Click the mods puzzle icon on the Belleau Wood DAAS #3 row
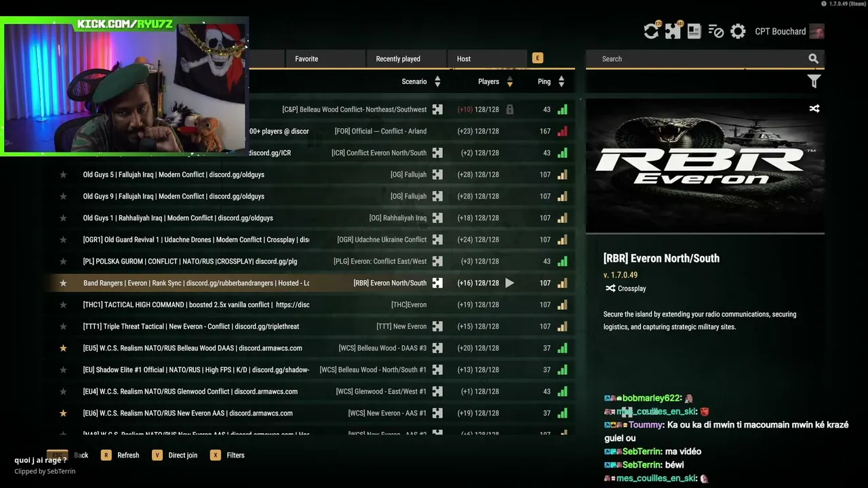Image resolution: width=868 pixels, height=488 pixels. pos(437,348)
